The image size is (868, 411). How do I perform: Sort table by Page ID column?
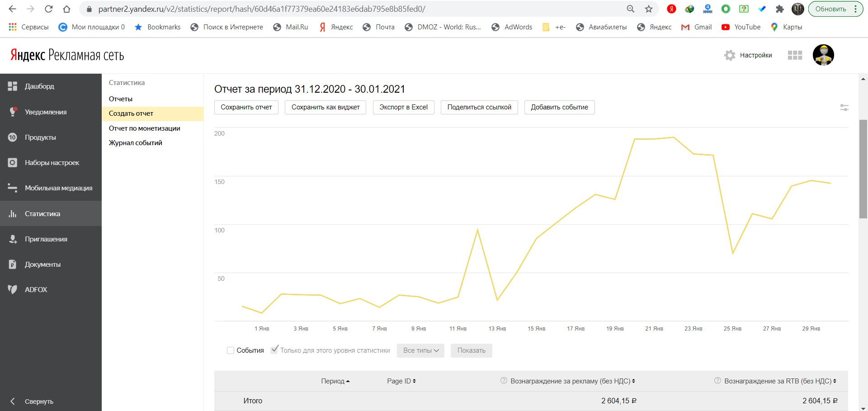[401, 381]
